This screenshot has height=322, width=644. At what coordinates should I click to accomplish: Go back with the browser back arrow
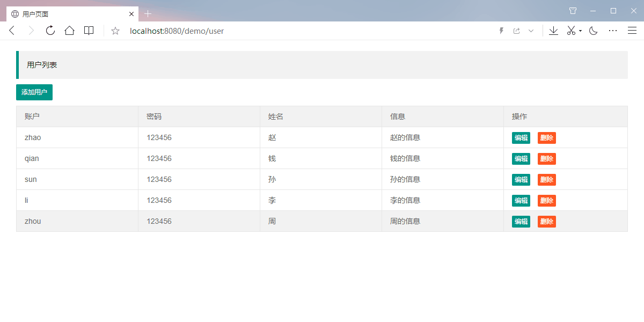tap(12, 31)
